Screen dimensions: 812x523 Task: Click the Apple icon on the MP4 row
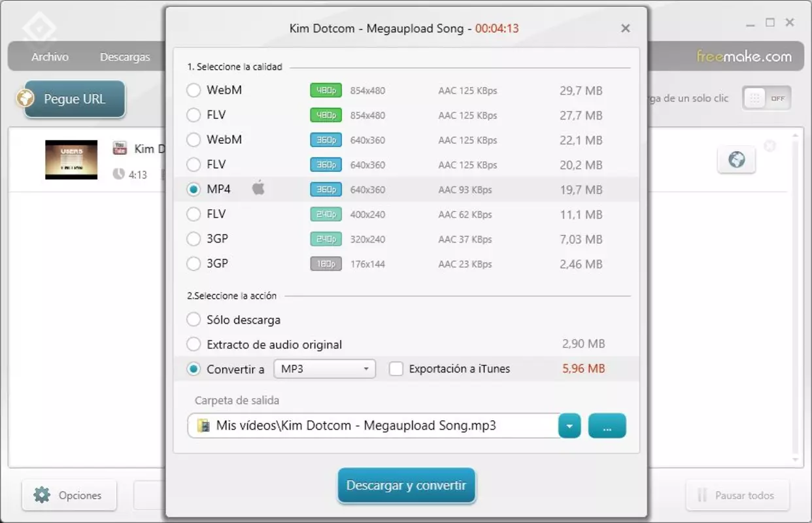tap(258, 189)
